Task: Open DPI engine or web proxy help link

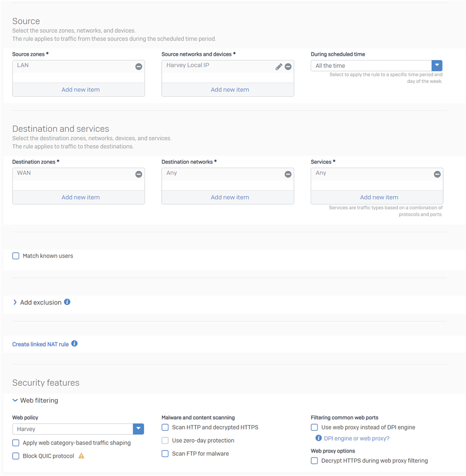Action: point(357,438)
